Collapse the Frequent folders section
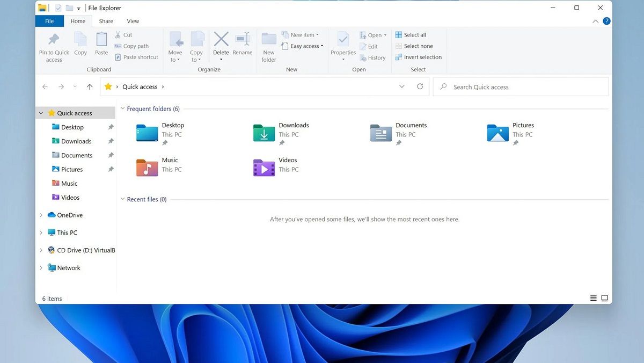Image resolution: width=644 pixels, height=363 pixels. pos(122,108)
